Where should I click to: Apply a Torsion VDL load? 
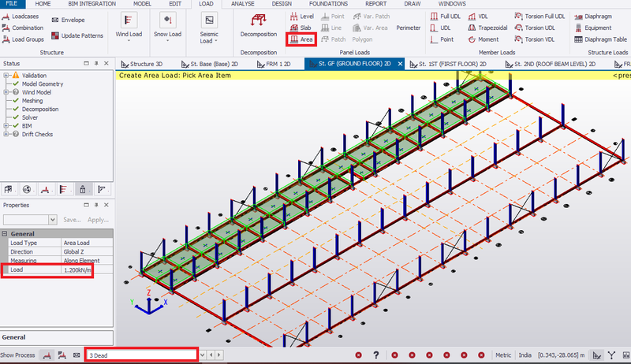pyautogui.click(x=535, y=39)
